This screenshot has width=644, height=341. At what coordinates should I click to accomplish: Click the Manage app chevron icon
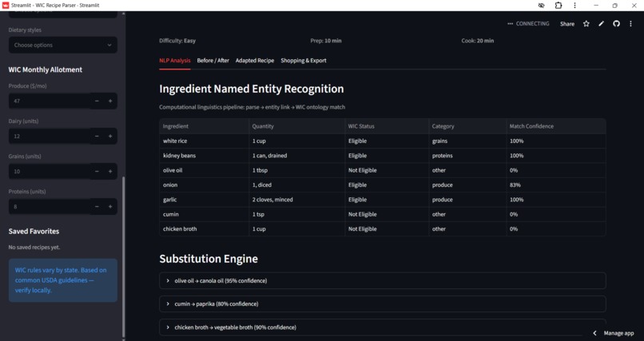coord(594,333)
